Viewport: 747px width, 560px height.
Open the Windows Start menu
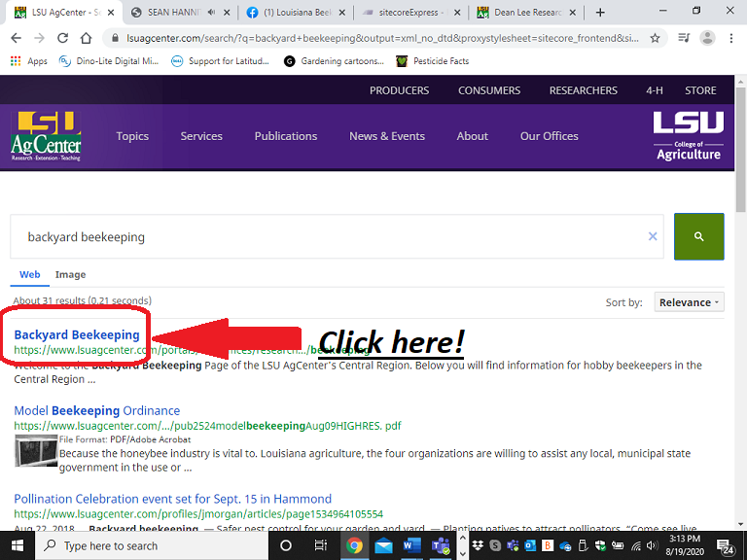coord(18,545)
